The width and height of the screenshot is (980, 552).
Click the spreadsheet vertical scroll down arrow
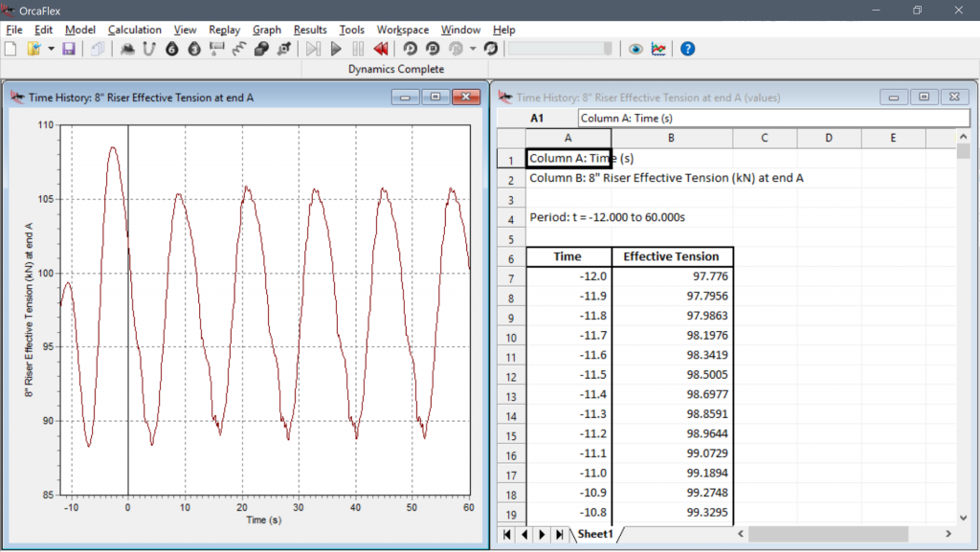click(963, 518)
